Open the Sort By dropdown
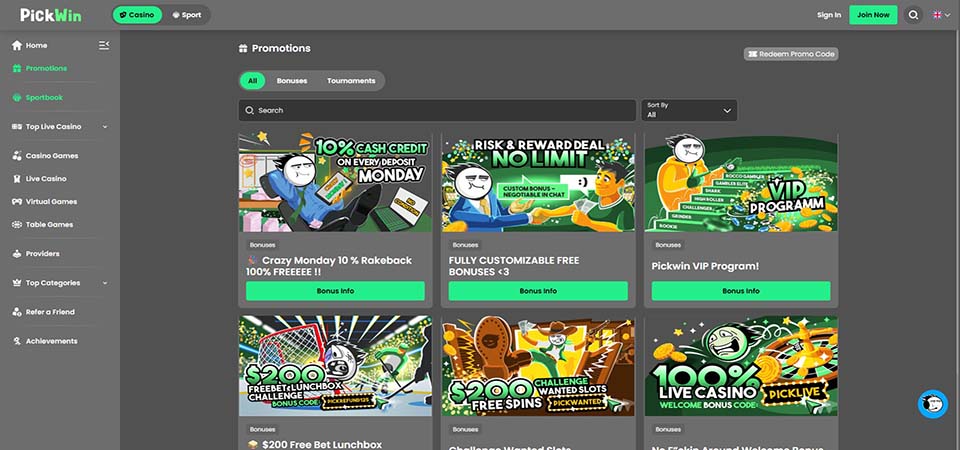The width and height of the screenshot is (960, 450). click(689, 110)
